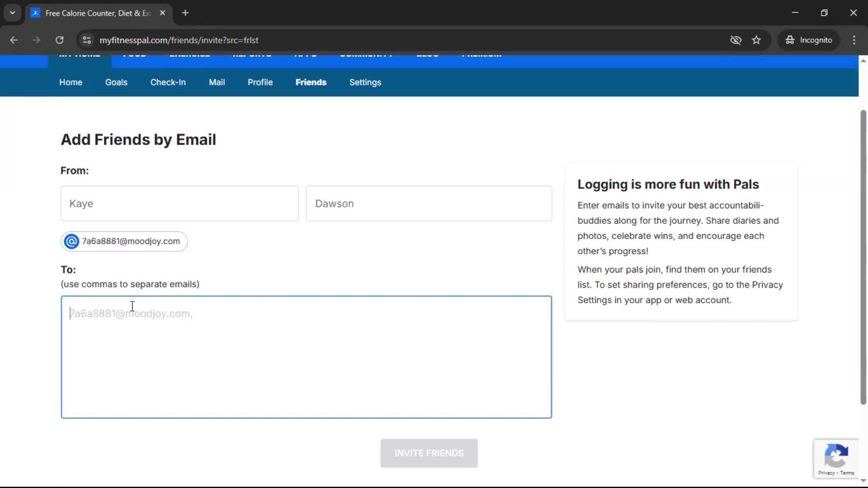
Task: Focus the To emails text area
Action: click(307, 357)
